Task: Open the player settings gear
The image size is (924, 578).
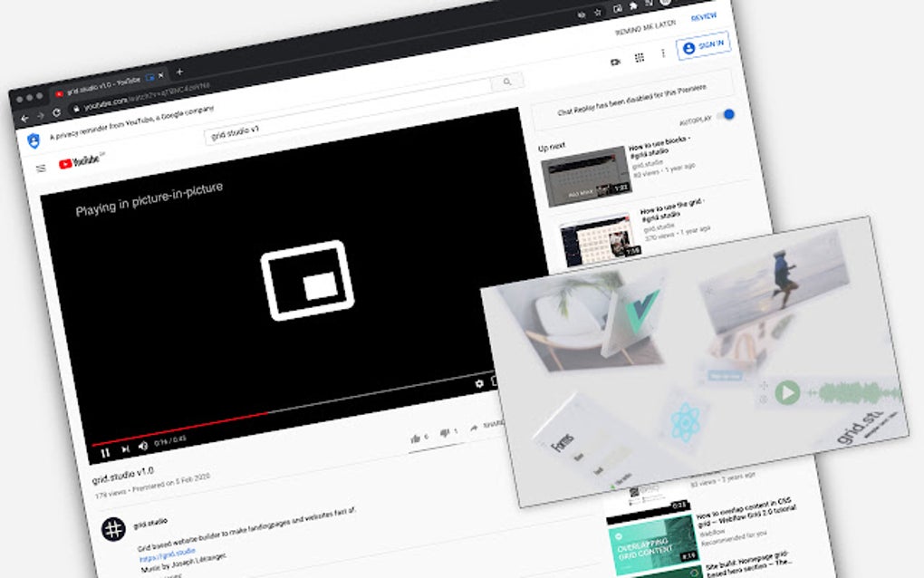Action: [478, 385]
